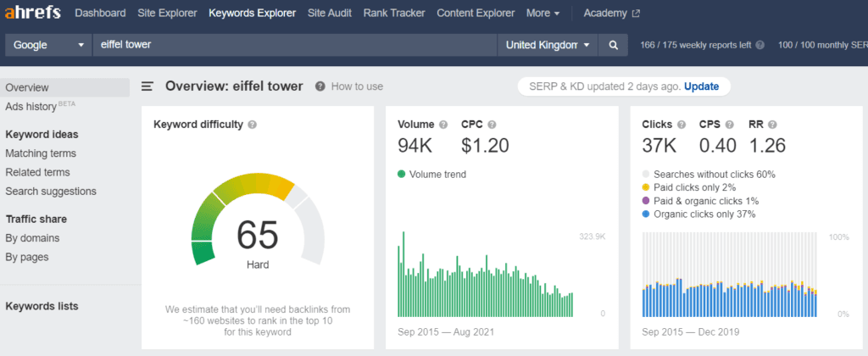Toggle the Volume trend legend dot

click(x=402, y=175)
